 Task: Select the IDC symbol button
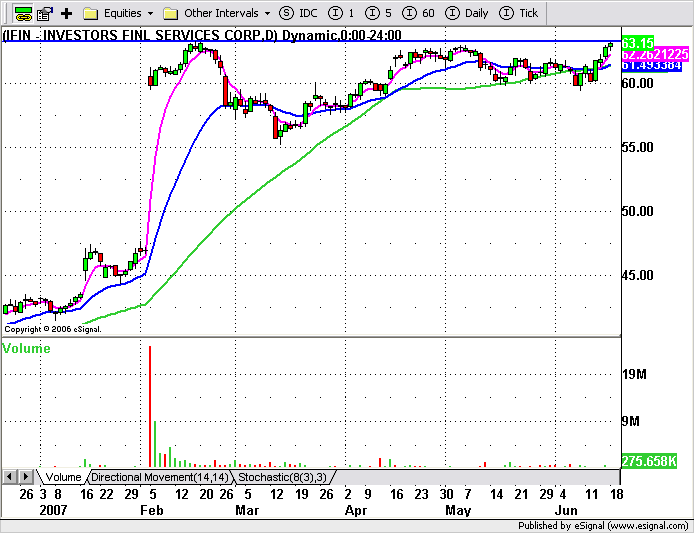click(x=299, y=13)
